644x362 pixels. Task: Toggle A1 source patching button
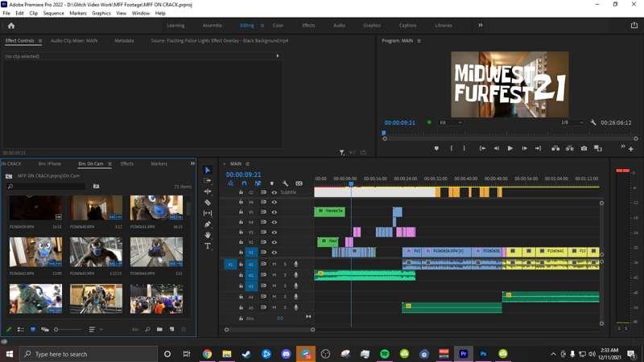pos(230,265)
